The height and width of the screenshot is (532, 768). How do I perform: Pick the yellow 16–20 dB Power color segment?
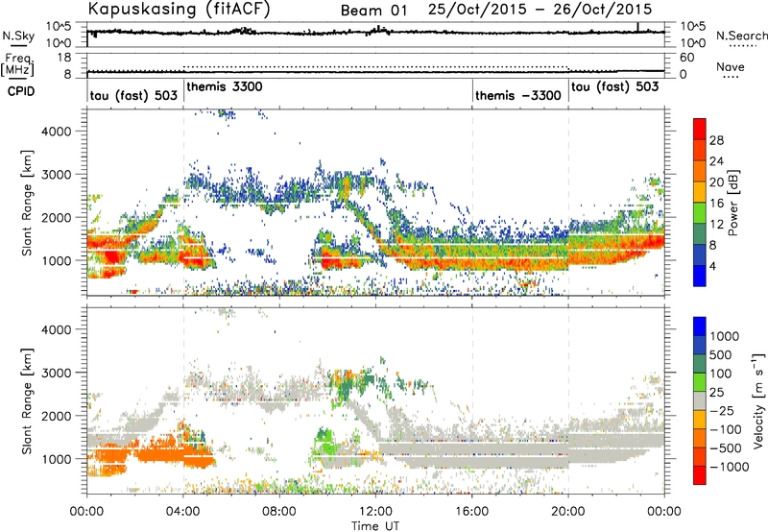[700, 192]
